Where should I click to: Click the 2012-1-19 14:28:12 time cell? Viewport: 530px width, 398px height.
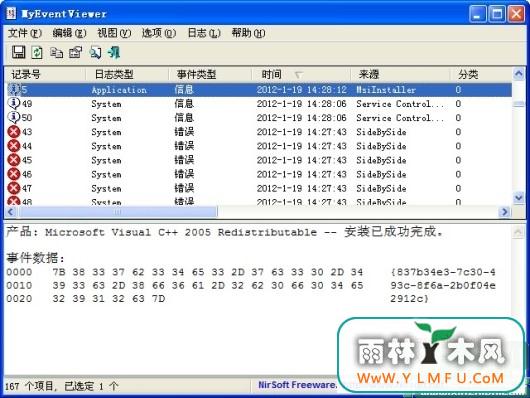302,90
